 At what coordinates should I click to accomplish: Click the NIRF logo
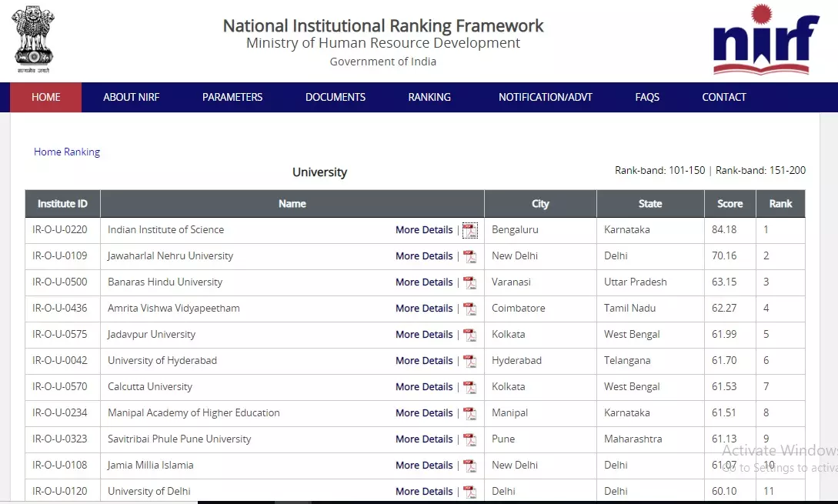pos(765,40)
